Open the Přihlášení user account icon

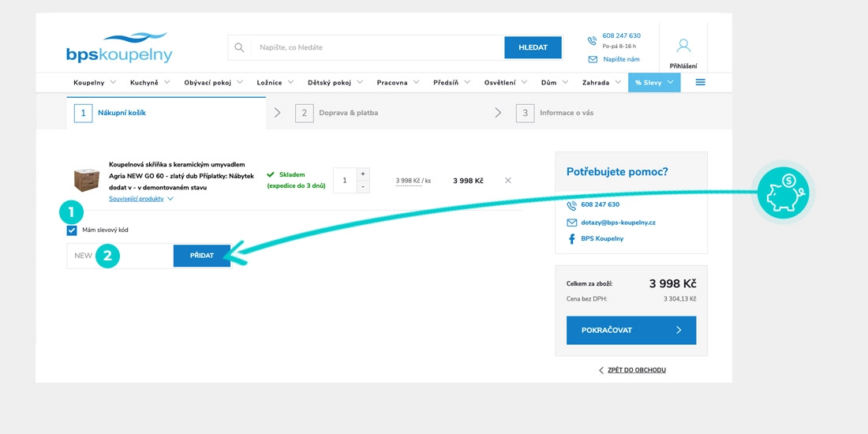tap(683, 46)
